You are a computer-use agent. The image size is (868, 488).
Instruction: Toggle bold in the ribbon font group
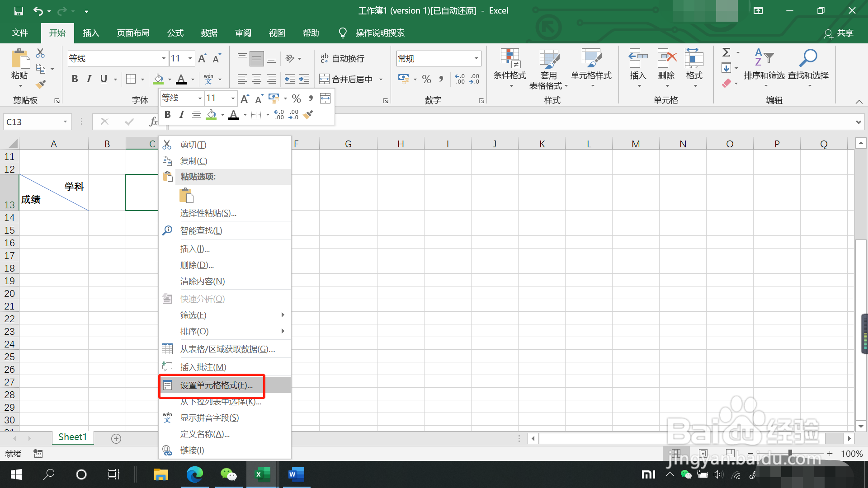[x=75, y=79]
